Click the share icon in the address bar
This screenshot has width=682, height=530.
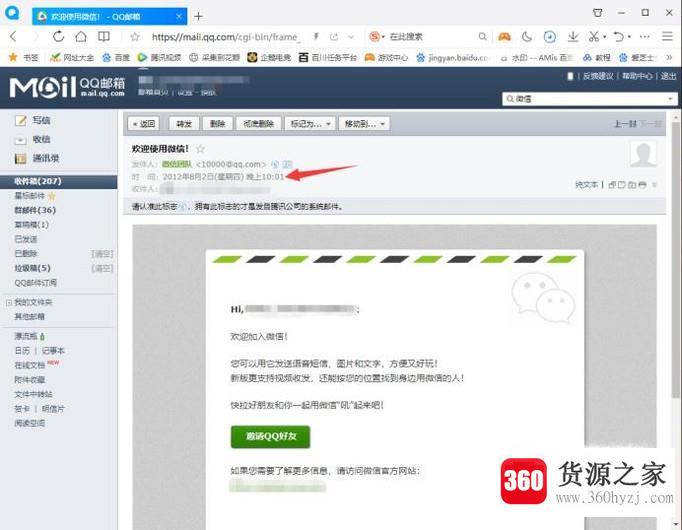point(334,37)
